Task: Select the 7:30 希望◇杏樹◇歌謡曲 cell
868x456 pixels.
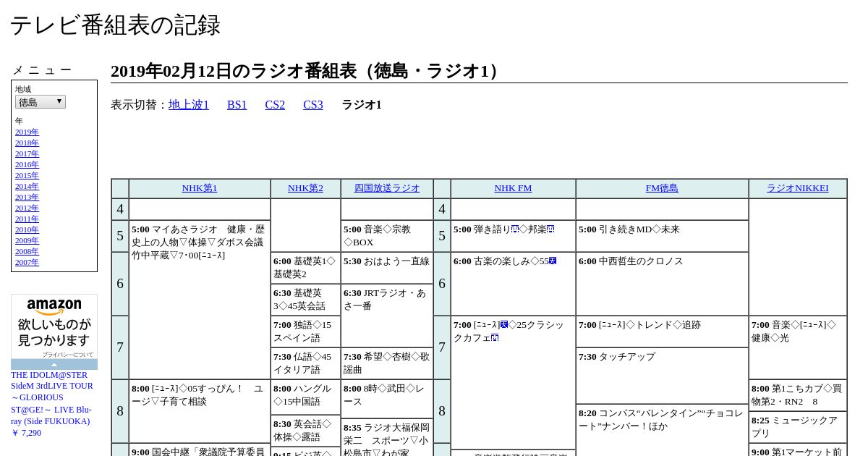Action: coord(387,363)
